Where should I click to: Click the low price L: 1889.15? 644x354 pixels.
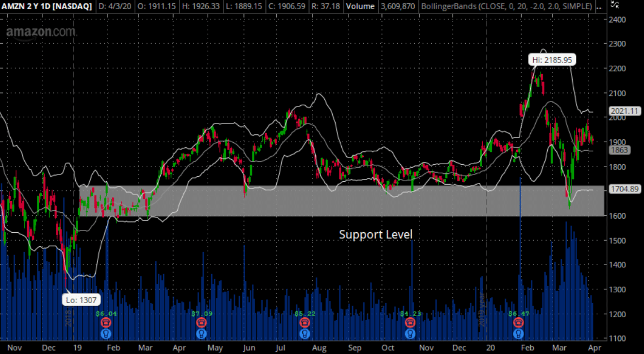[244, 6]
